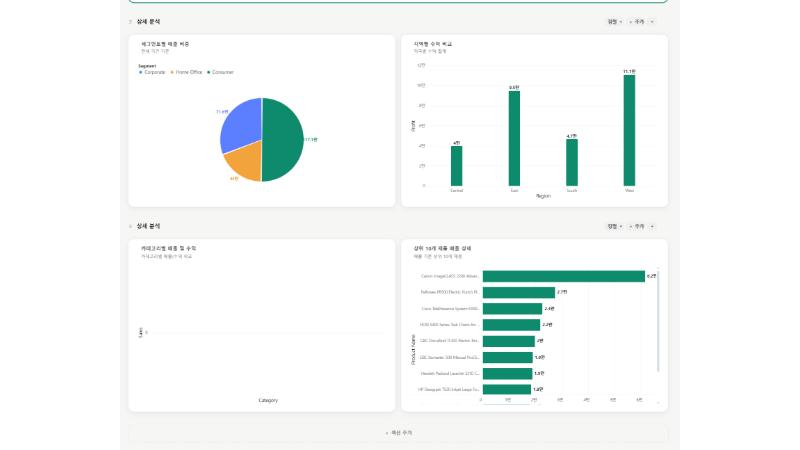Viewport: 800px width, 450px height.
Task: Click the West region bar
Action: [x=629, y=131]
